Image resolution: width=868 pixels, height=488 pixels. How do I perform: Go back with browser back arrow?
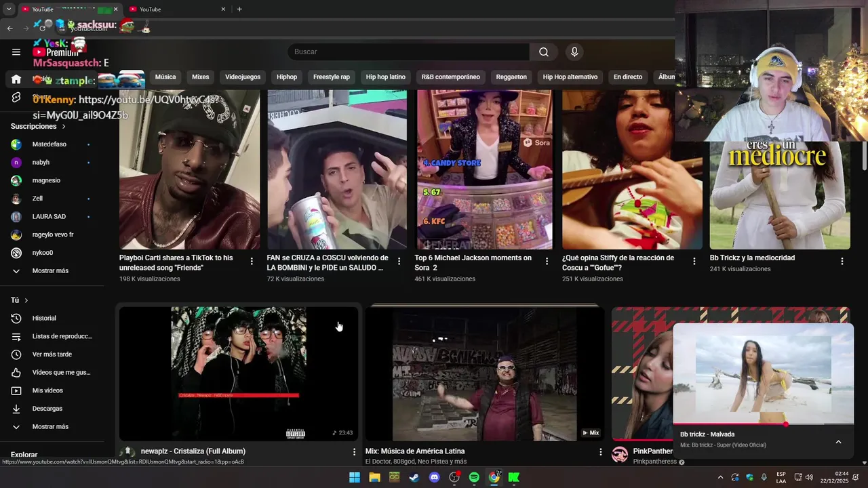pos(9,28)
